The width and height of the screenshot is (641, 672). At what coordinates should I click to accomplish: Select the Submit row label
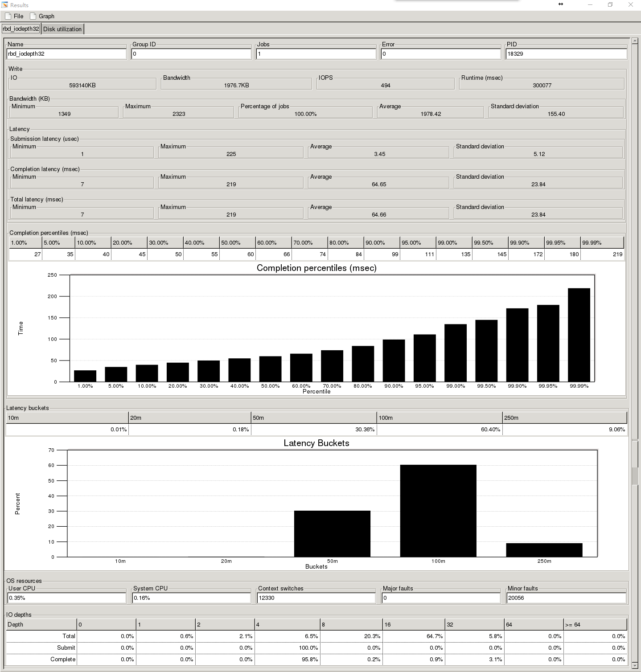[66, 647]
